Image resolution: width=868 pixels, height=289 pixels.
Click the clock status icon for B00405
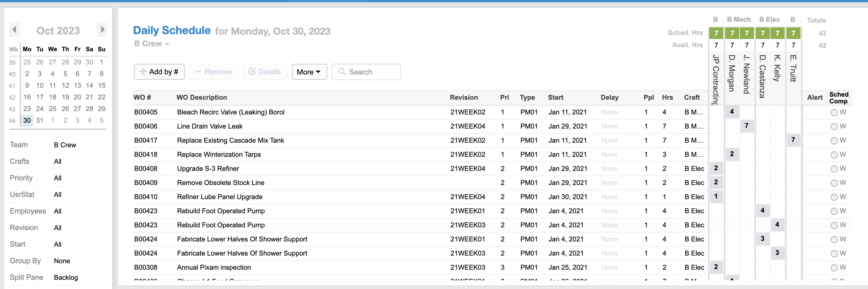834,113
